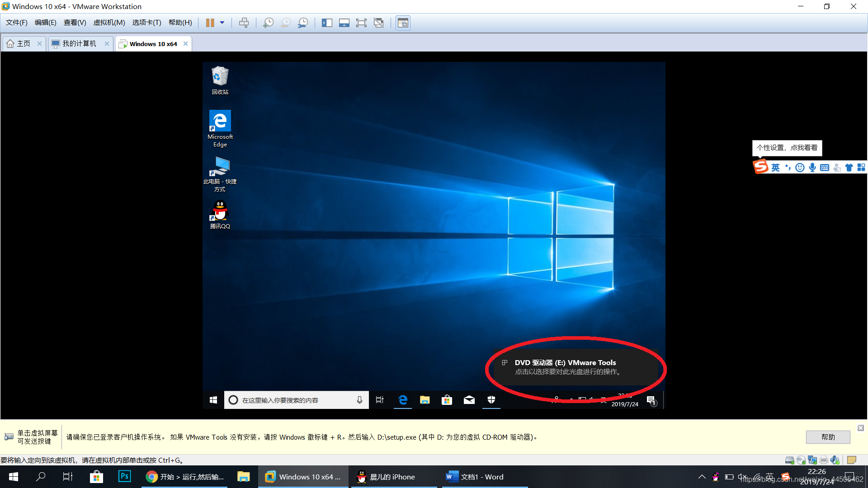Click the message log note icon
Viewport: 868px width, 488px height.
click(x=852, y=460)
